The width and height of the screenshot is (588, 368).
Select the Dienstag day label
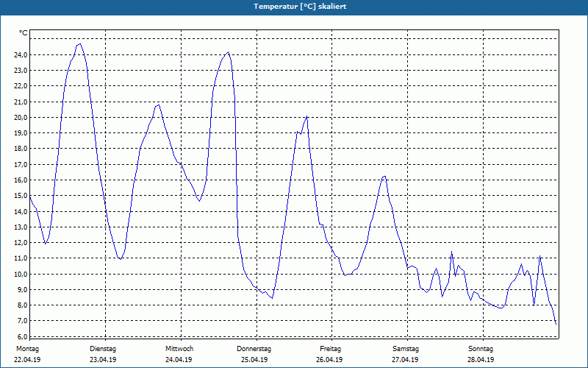(103, 349)
